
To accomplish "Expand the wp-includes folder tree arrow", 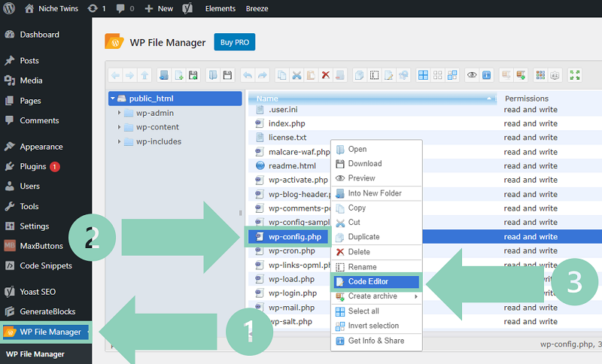I will (x=119, y=141).
